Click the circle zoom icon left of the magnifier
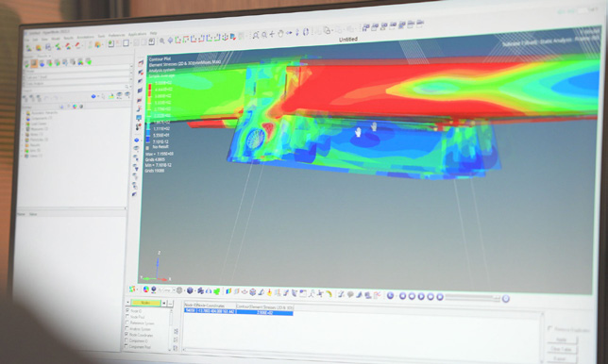Viewport: 608px width, 364px height. tap(256, 35)
